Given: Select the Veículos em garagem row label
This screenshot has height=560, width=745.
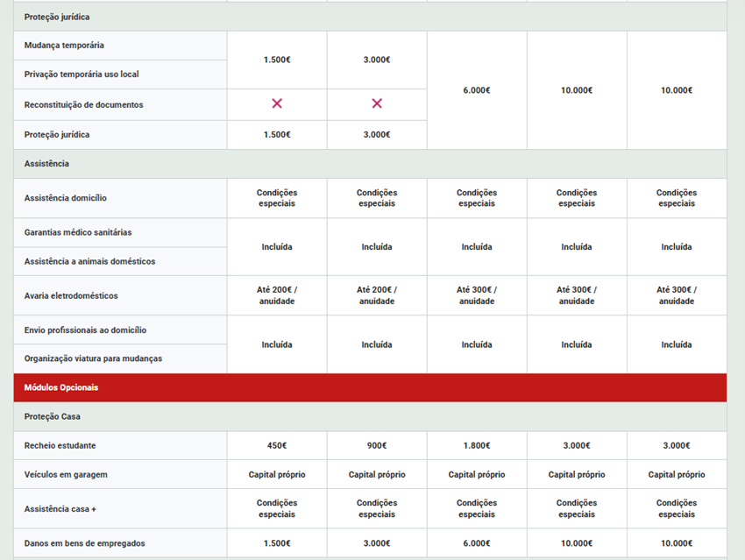Looking at the screenshot, I should (66, 474).
